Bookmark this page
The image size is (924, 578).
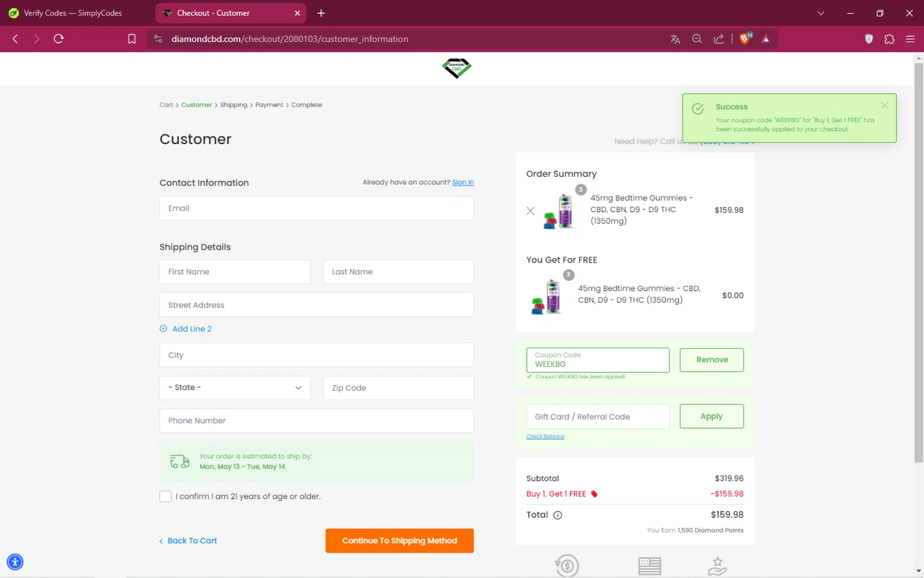132,39
